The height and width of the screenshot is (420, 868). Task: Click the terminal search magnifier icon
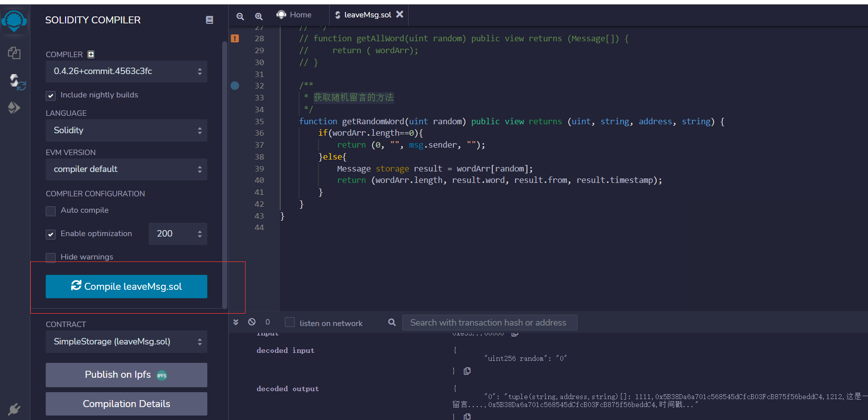pos(392,322)
